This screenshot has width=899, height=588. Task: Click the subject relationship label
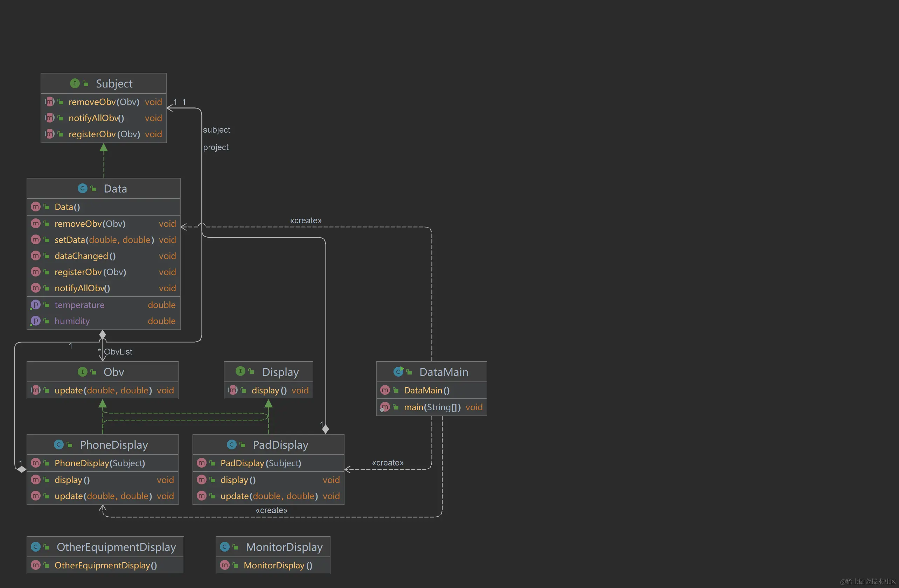(216, 130)
